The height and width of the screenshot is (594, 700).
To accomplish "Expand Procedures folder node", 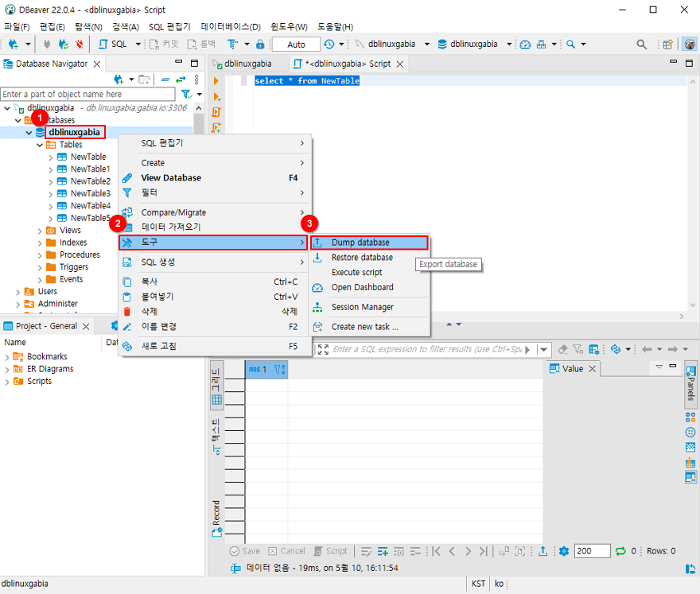I will [x=40, y=255].
